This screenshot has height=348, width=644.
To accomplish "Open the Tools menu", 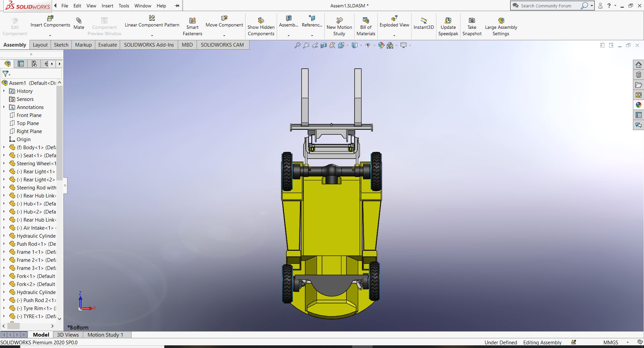I will tap(124, 6).
